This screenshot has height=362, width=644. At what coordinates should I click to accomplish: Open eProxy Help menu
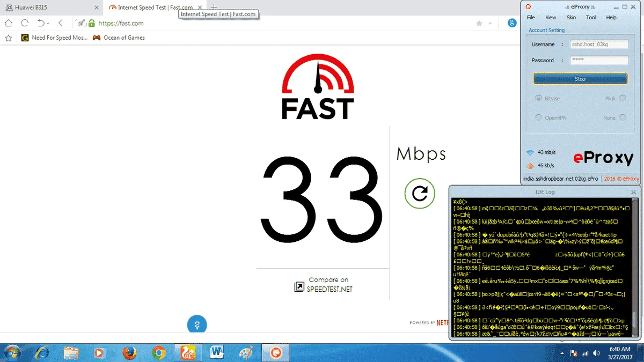(x=611, y=18)
